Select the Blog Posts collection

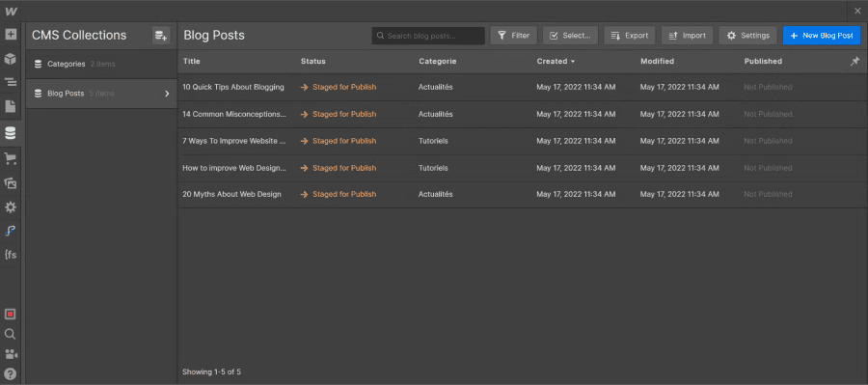tap(101, 94)
